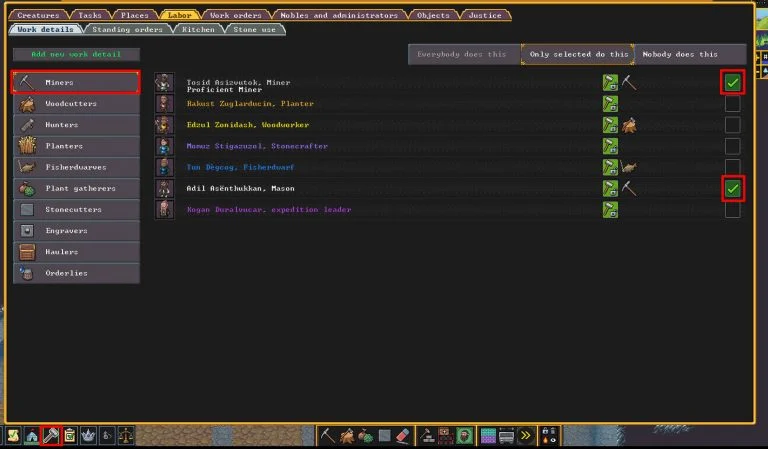Image resolution: width=768 pixels, height=449 pixels.
Task: Open the Work orders tab
Action: [236, 15]
